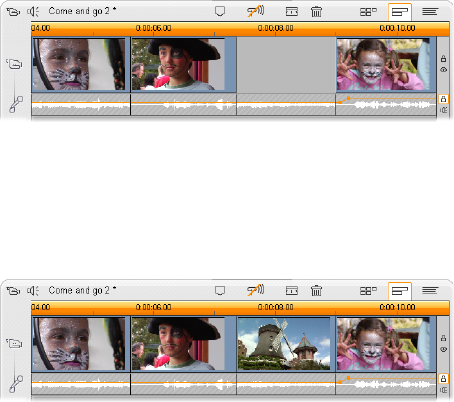454x402 pixels.
Task: Lock the video track in top timeline
Action: [443, 59]
